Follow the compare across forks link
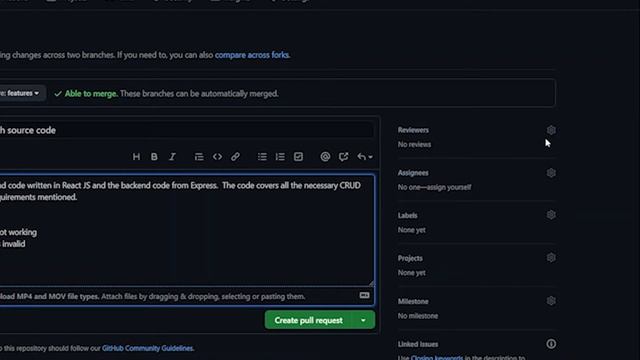The image size is (640, 360). (252, 55)
